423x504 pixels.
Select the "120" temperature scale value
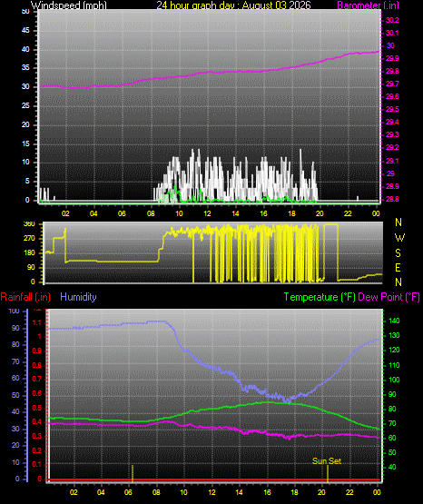tap(394, 350)
